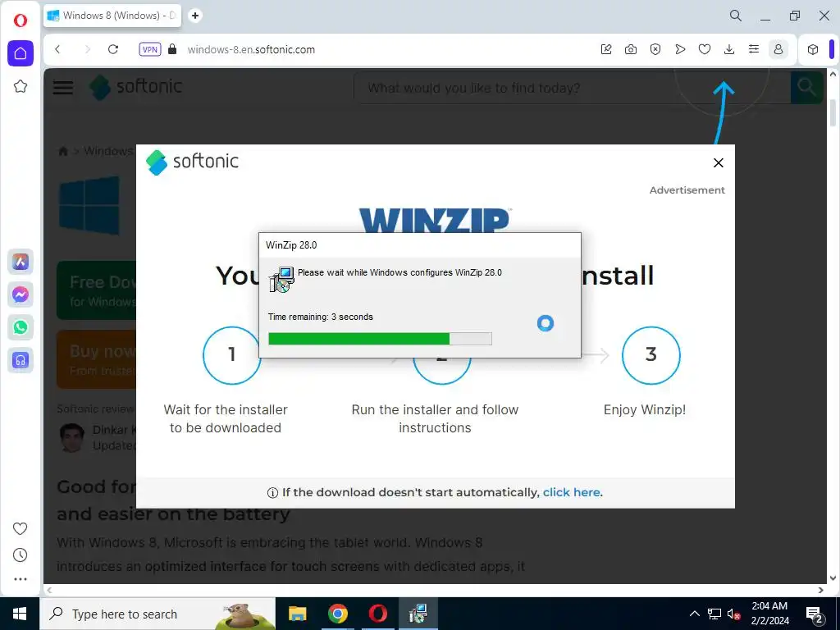The height and width of the screenshot is (630, 840).
Task: Open the Windows Start menu
Action: coord(20,614)
